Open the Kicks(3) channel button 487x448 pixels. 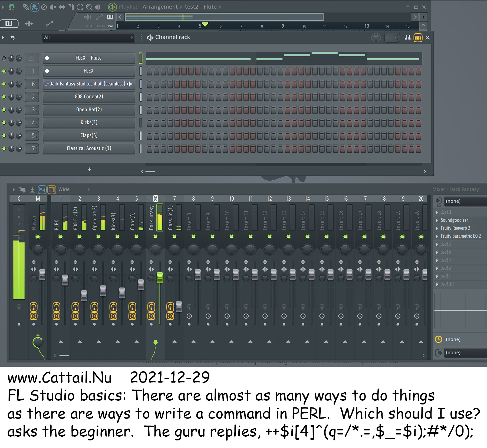(89, 122)
